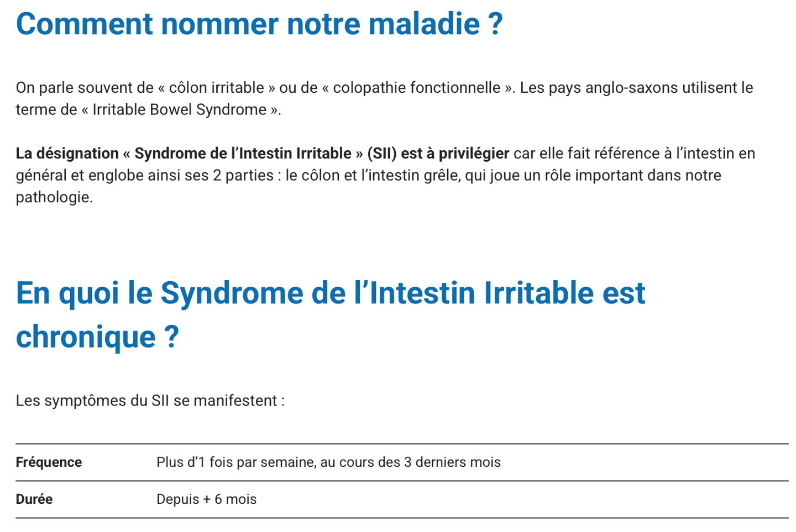This screenshot has width=796, height=532.
Task: Click the English term "Irritable Bowel Syndrome"
Action: (179, 109)
